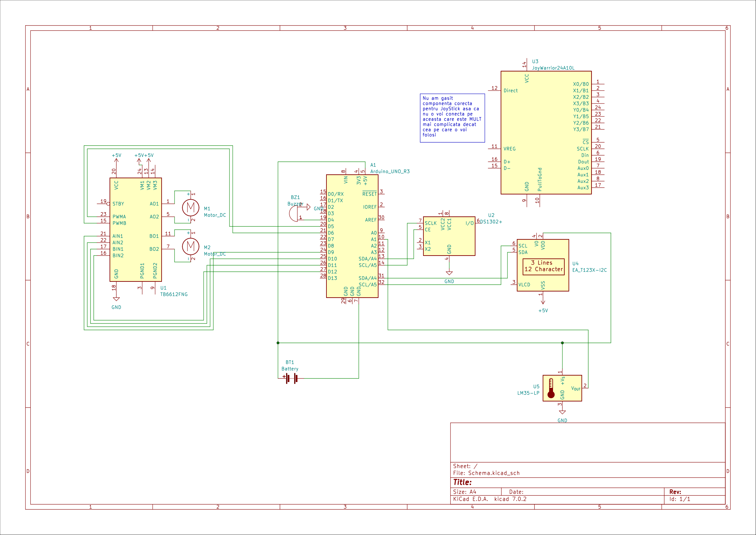This screenshot has height=535, width=756.
Task: Select the TB6612FNG component value label
Action: 174,294
